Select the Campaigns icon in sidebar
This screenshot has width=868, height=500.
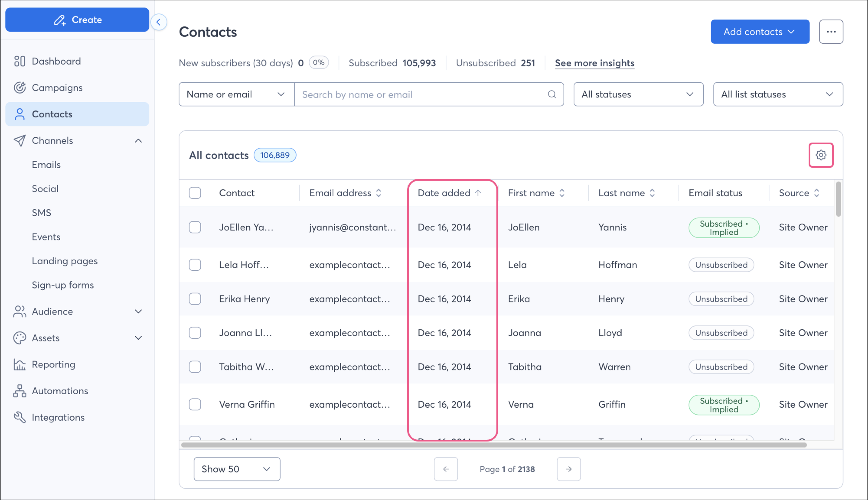tap(20, 88)
